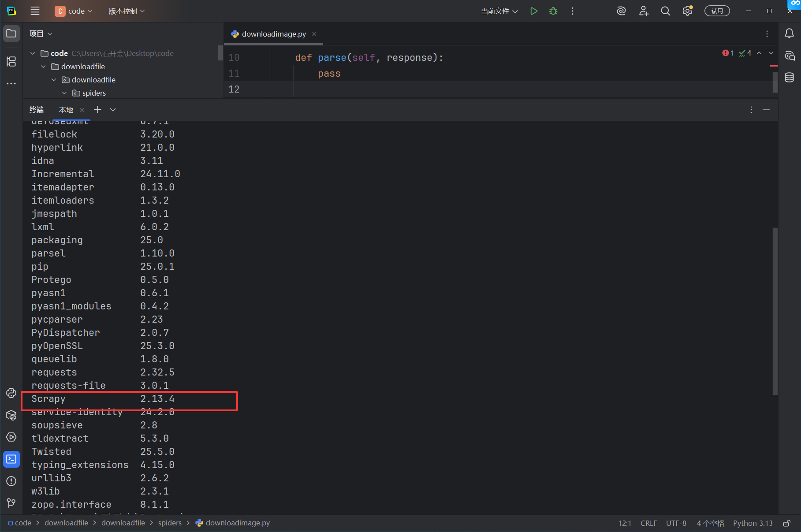Open Database tool window
The image size is (801, 532).
point(790,78)
